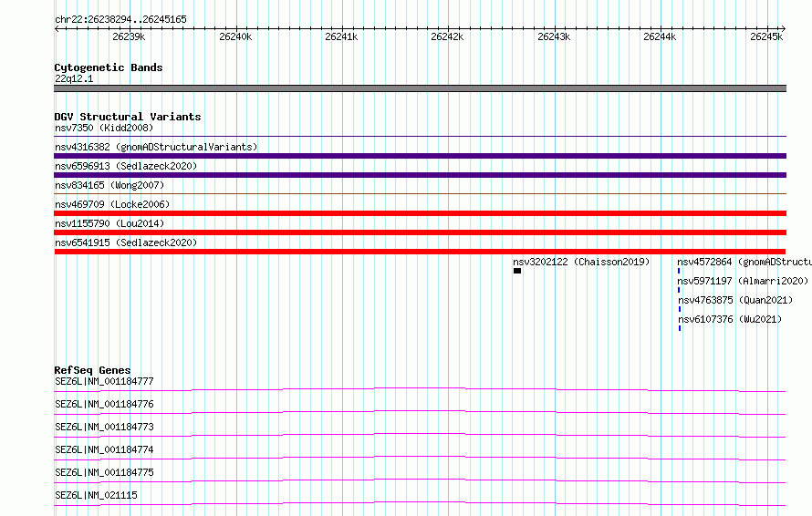Open SEZ6L|NM_001184775 transcript
Screen dimensions: 812x516
click(x=104, y=472)
